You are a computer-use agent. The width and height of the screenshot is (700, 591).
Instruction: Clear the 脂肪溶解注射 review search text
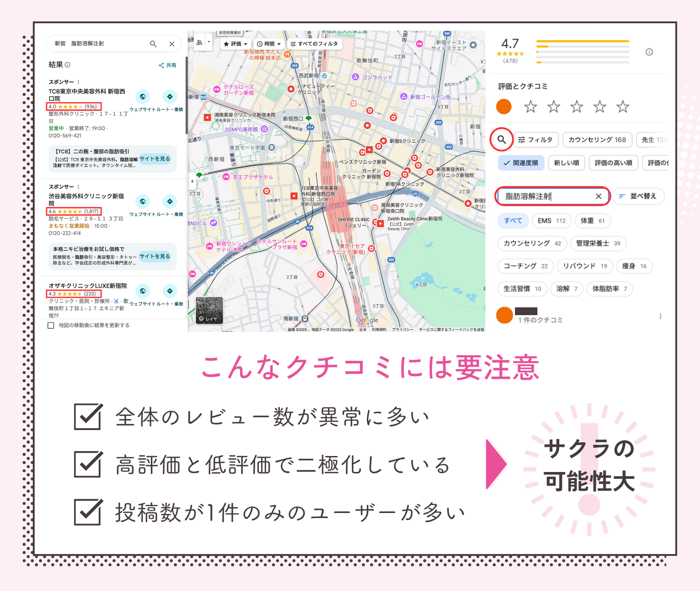[x=598, y=196]
